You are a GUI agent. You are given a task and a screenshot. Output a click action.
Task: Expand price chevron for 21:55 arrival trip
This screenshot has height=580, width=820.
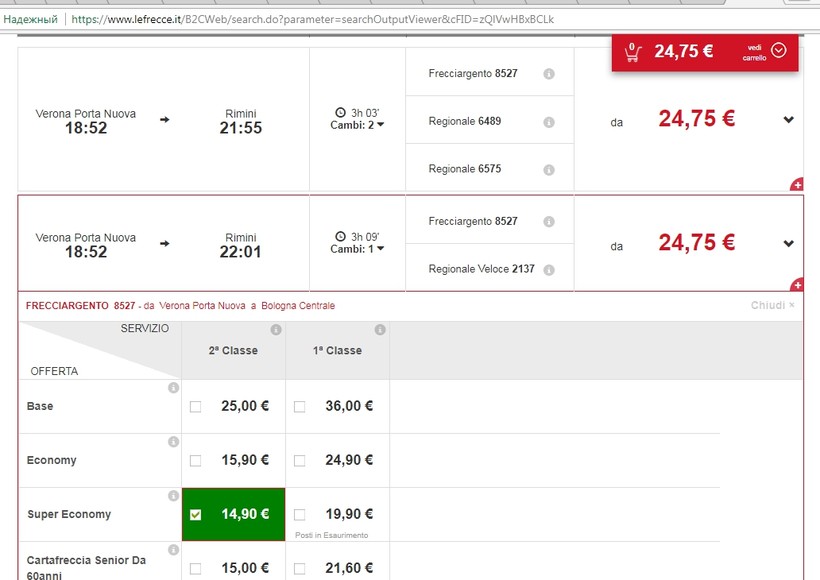coord(788,120)
